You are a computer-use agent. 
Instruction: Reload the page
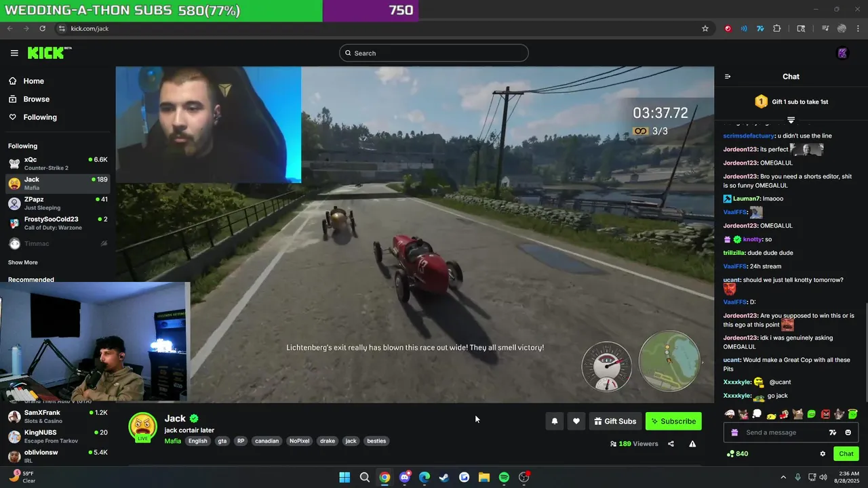pos(42,28)
